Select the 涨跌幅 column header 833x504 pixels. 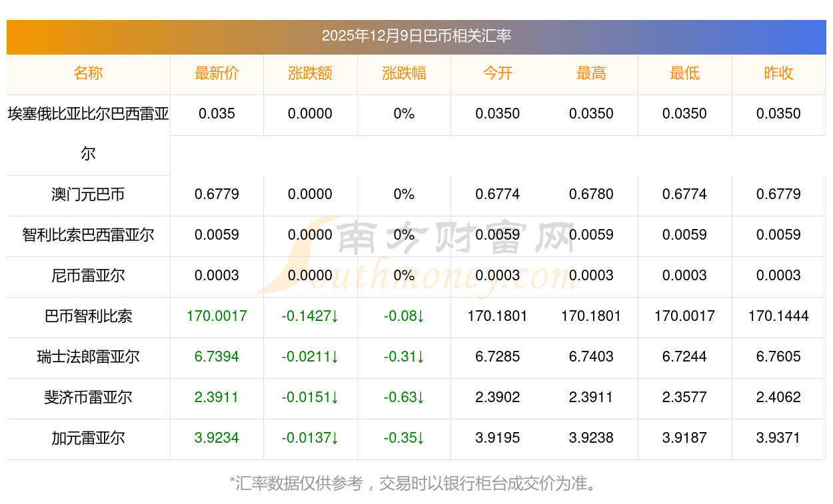404,74
